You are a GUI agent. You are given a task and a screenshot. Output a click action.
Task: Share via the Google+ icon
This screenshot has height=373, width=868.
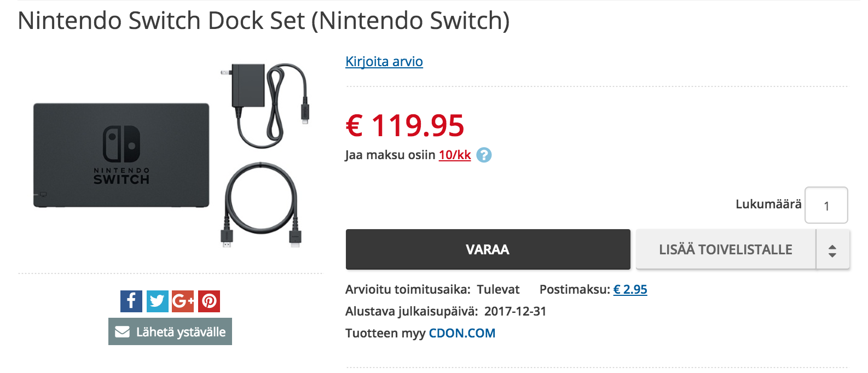[x=183, y=301]
